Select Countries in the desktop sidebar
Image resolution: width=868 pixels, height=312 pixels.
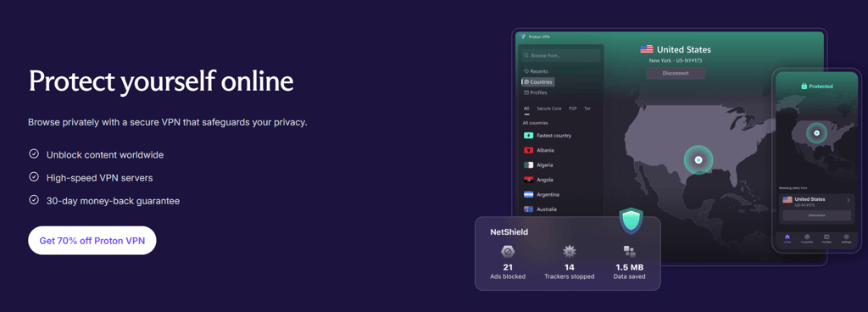click(x=538, y=82)
